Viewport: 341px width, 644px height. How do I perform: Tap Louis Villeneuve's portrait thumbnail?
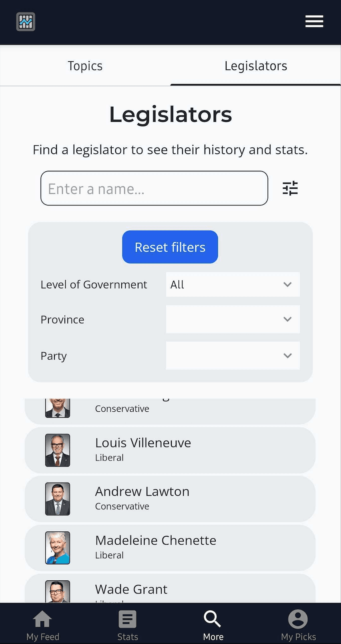[58, 450]
